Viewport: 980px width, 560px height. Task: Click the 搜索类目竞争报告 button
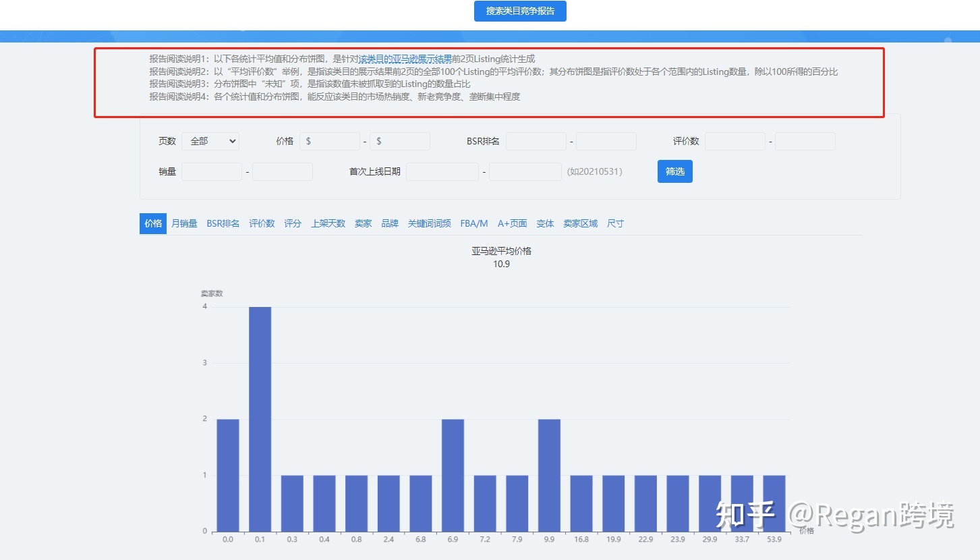pyautogui.click(x=520, y=11)
